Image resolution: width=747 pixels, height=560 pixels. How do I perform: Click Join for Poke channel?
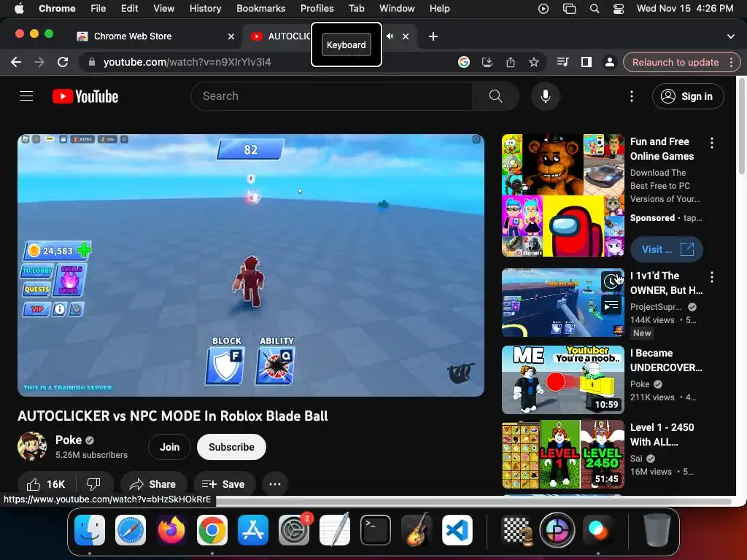point(169,447)
